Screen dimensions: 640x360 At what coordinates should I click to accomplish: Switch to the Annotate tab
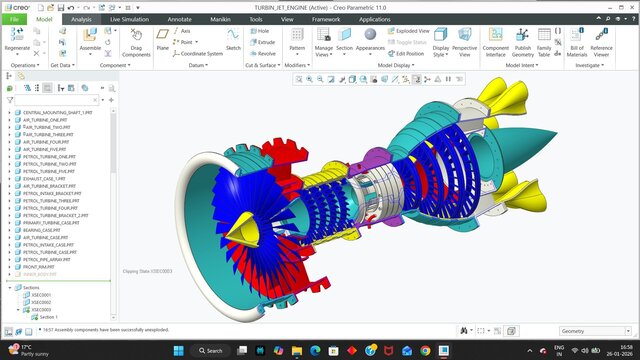[180, 19]
